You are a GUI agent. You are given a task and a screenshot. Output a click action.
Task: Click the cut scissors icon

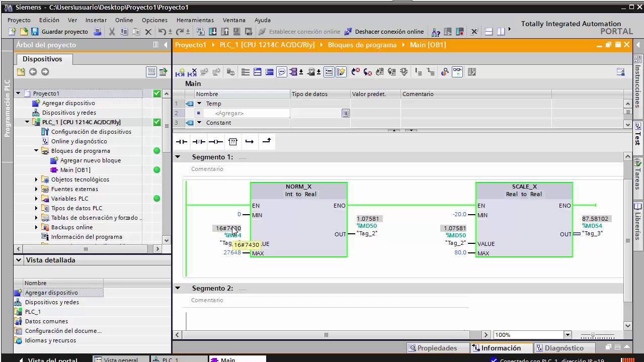(x=112, y=32)
